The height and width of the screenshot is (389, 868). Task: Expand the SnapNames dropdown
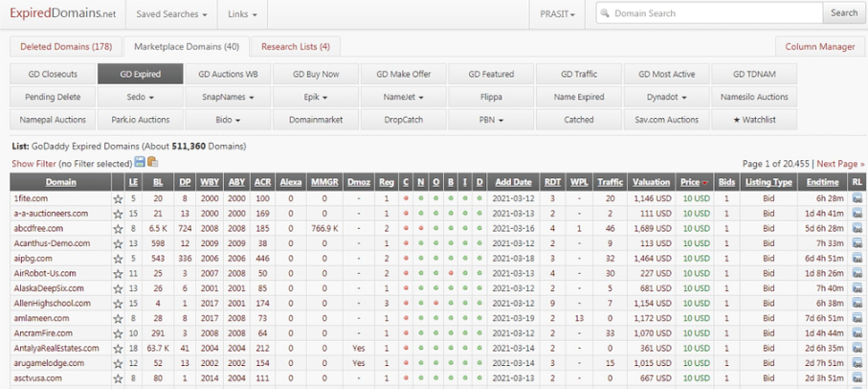[228, 97]
